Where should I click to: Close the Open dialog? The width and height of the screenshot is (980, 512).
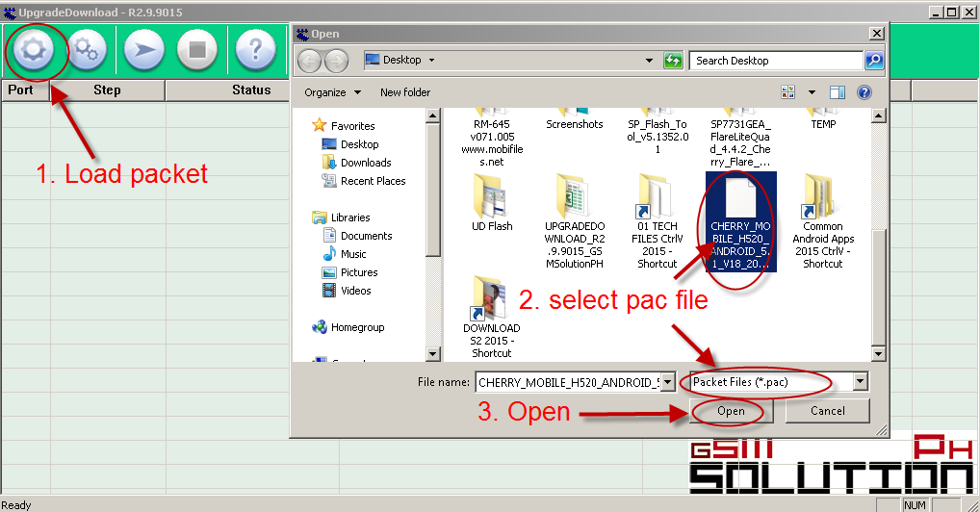877,33
